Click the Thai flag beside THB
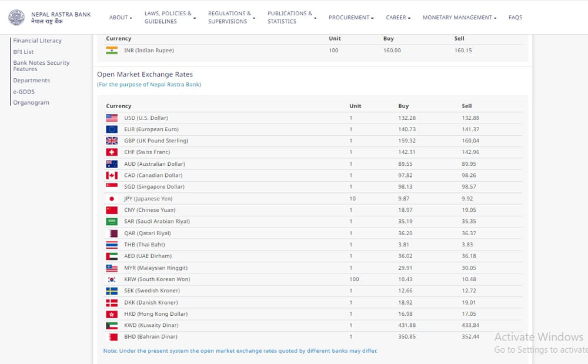 pos(112,245)
